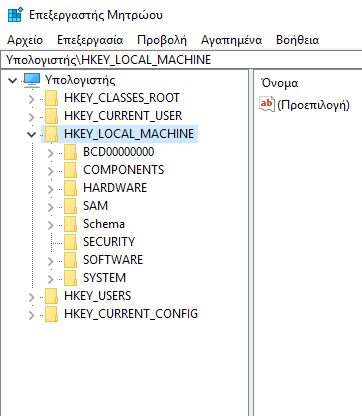Screen dimensions: 362x416
Task: Click the HARDWARE folder icon
Action: [70, 188]
